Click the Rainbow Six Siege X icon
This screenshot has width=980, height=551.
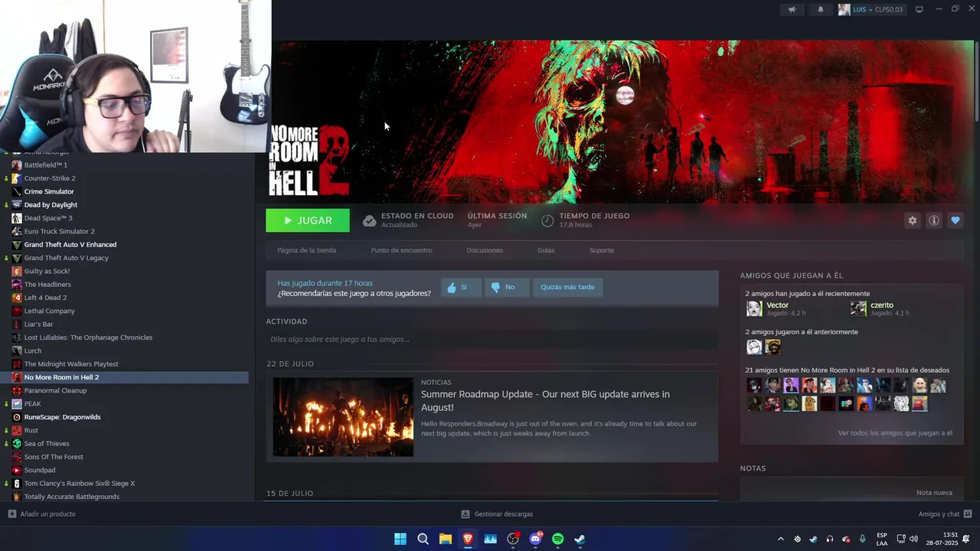click(x=17, y=483)
